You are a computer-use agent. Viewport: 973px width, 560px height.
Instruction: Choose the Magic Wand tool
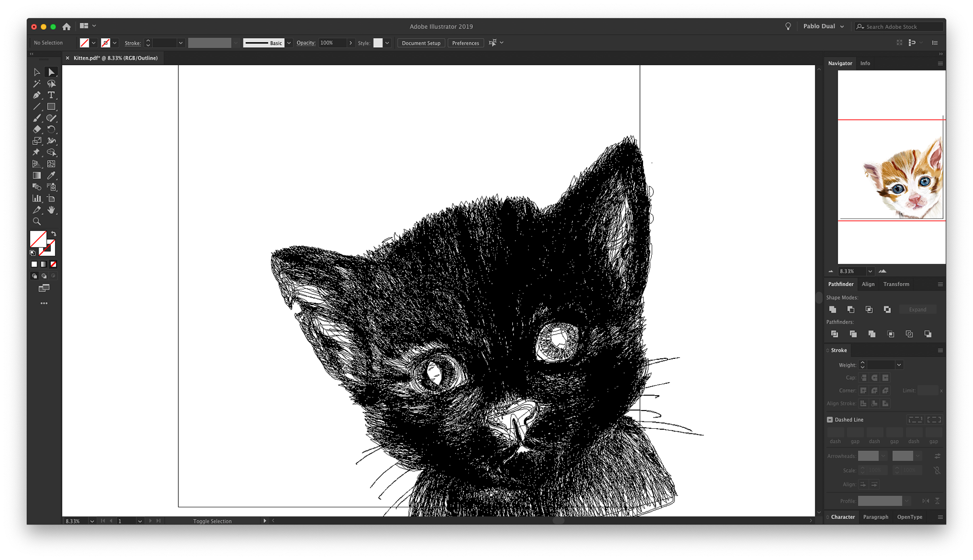tap(36, 84)
